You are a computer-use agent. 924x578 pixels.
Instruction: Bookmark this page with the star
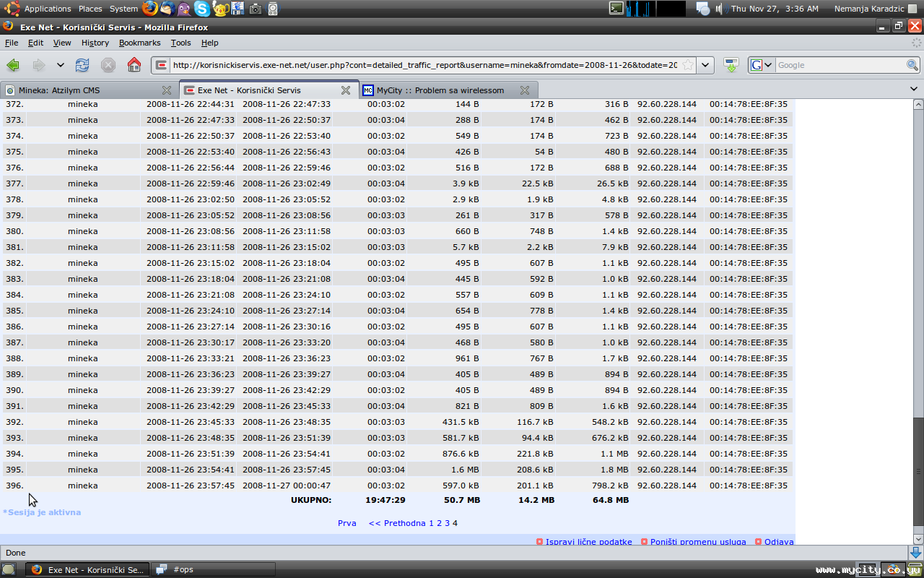pos(688,65)
